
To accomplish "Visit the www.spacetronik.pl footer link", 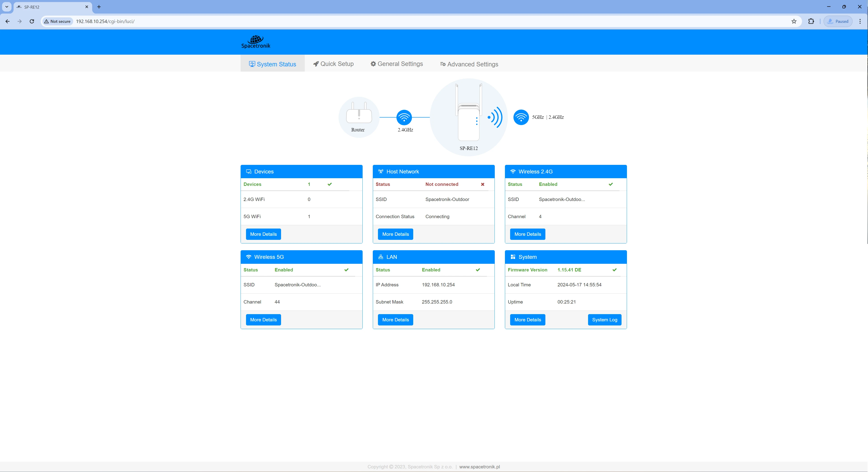I will [479, 467].
